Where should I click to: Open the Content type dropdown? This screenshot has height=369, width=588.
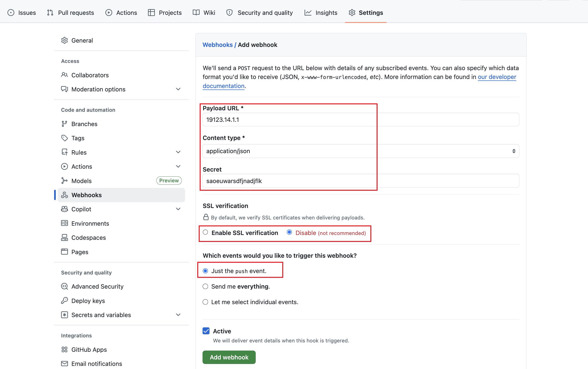(x=514, y=151)
